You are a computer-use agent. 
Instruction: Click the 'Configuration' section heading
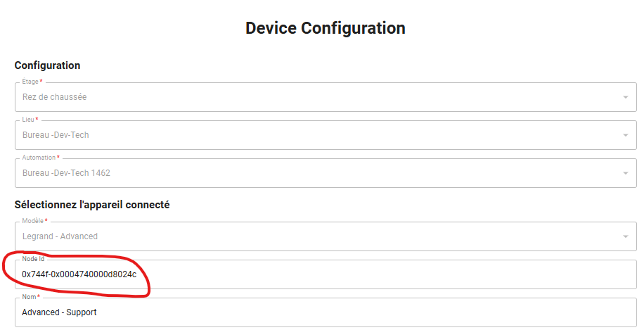(47, 65)
